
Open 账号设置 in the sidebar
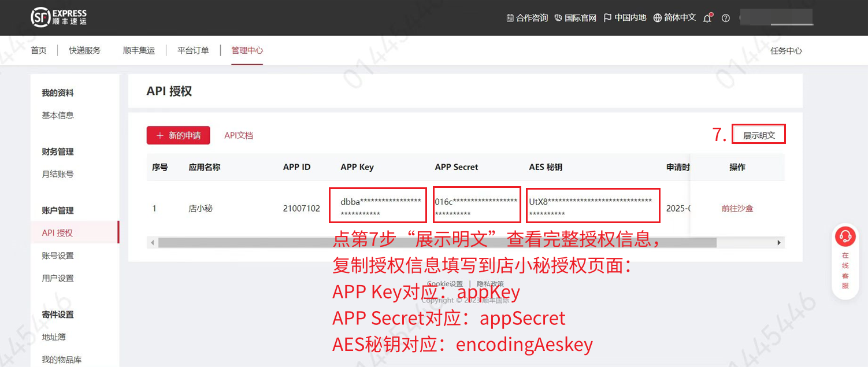[x=58, y=256]
